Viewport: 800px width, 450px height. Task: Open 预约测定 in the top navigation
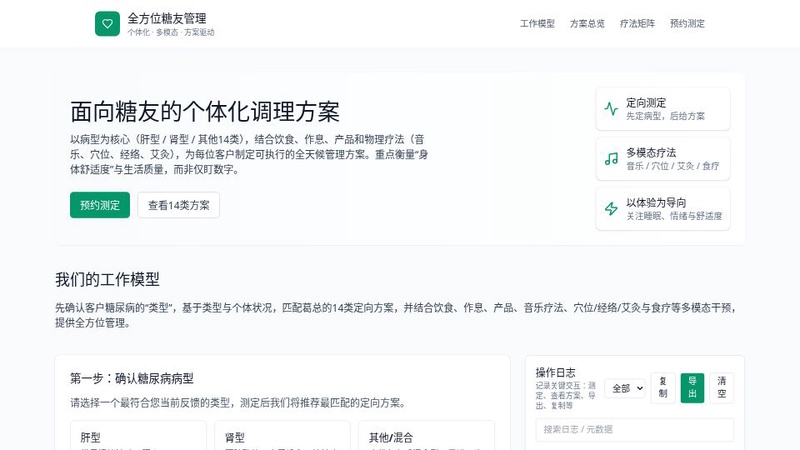[x=687, y=23]
